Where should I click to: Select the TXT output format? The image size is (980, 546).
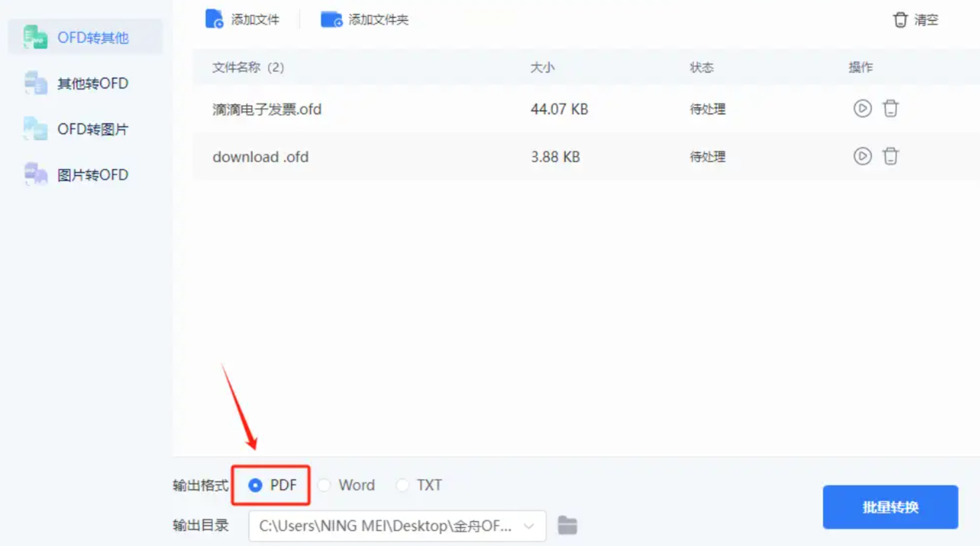pos(402,485)
